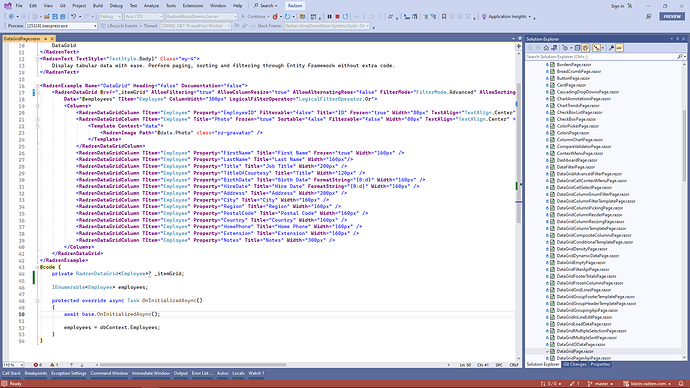This screenshot has width=690, height=388.
Task: Click the Visual Studio logo icon
Action: tap(7, 6)
